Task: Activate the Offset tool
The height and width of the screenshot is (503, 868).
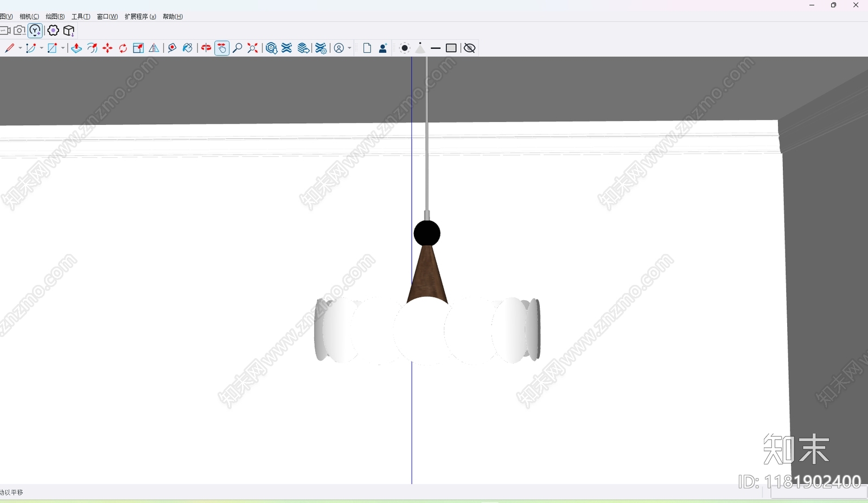Action: point(92,48)
